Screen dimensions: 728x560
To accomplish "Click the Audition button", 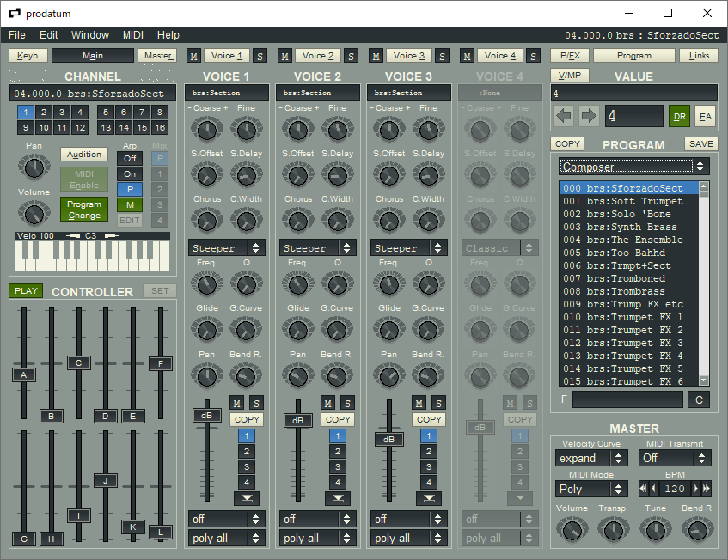I will point(83,155).
